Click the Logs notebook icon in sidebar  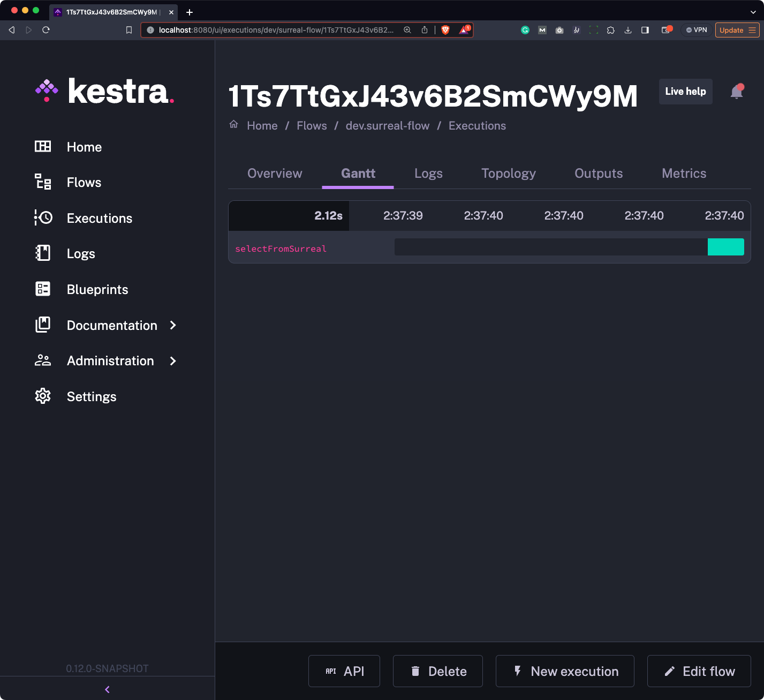pyautogui.click(x=43, y=253)
